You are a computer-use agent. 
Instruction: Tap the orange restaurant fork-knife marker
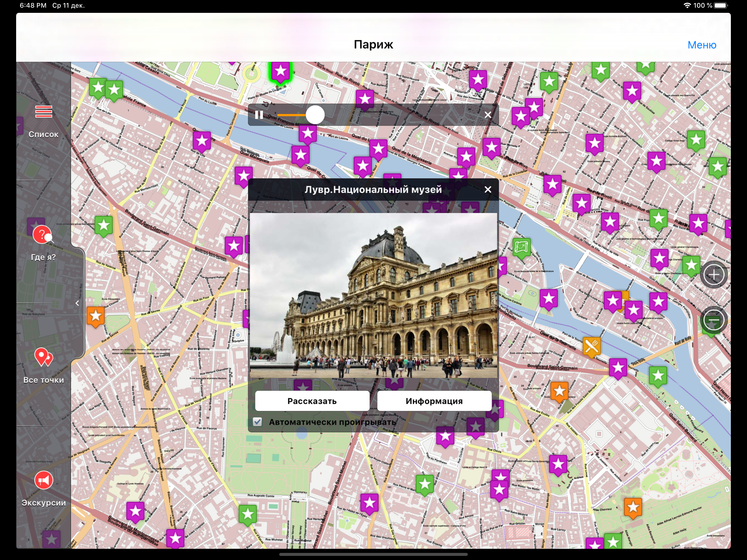(591, 346)
